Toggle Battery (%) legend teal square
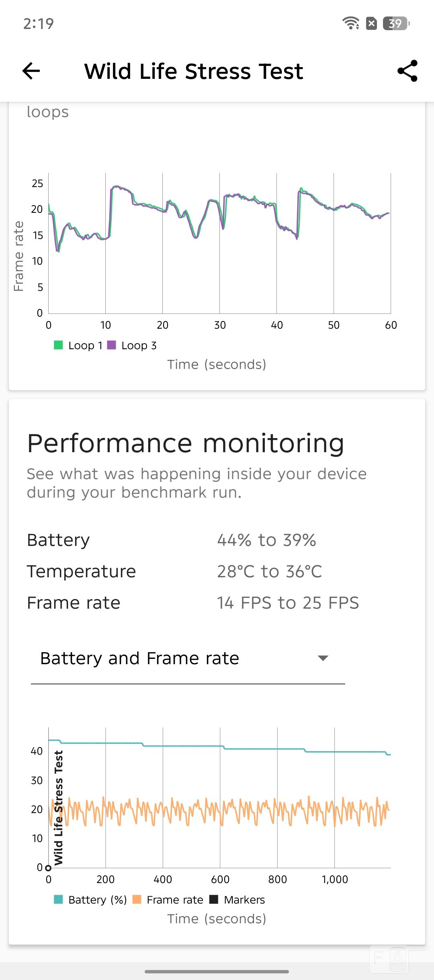Screen dimensions: 434x980 point(58,900)
